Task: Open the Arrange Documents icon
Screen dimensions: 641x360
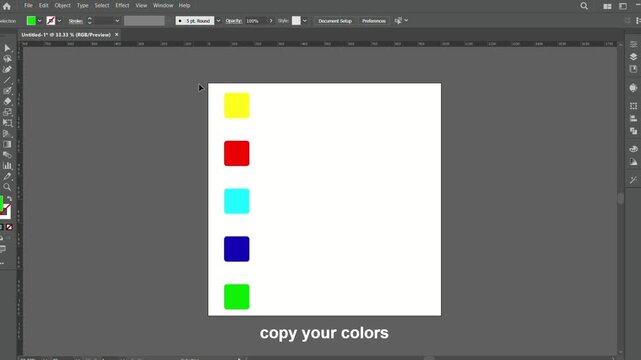Action: 607,6
